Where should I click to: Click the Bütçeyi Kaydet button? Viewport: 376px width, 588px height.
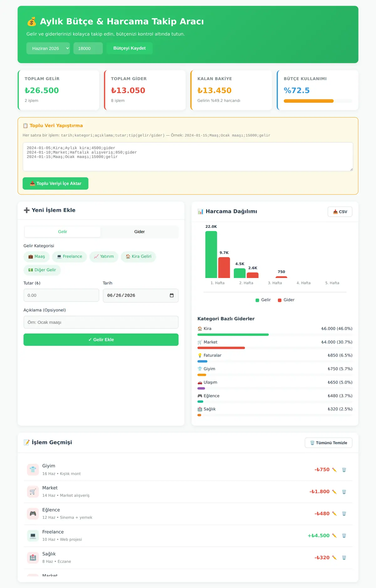[x=129, y=48]
